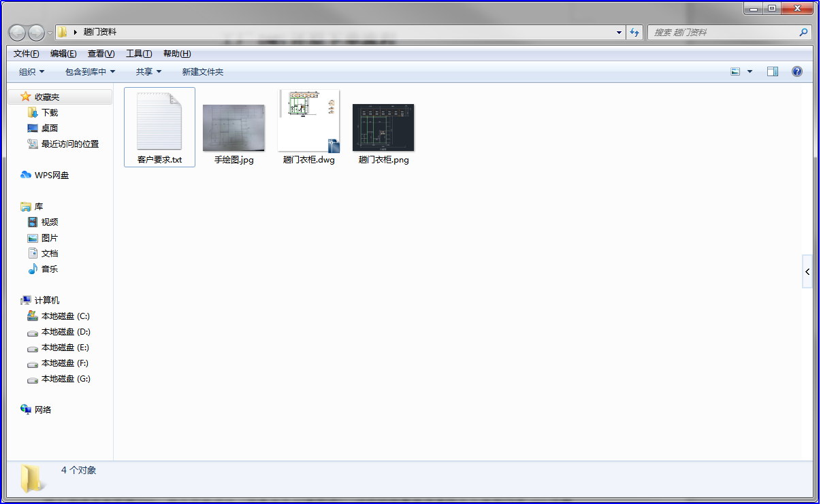Click the 趟门衣柜.dwg file name
Image resolution: width=821 pixels, height=504 pixels.
[309, 161]
